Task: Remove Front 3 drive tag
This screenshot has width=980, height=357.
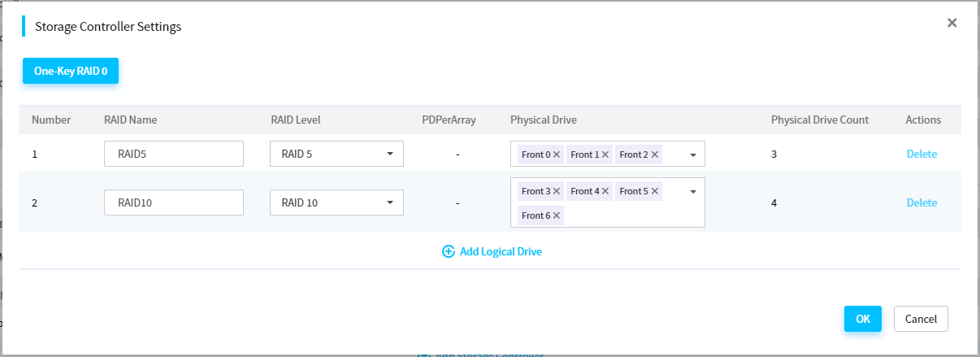Action: tap(557, 191)
